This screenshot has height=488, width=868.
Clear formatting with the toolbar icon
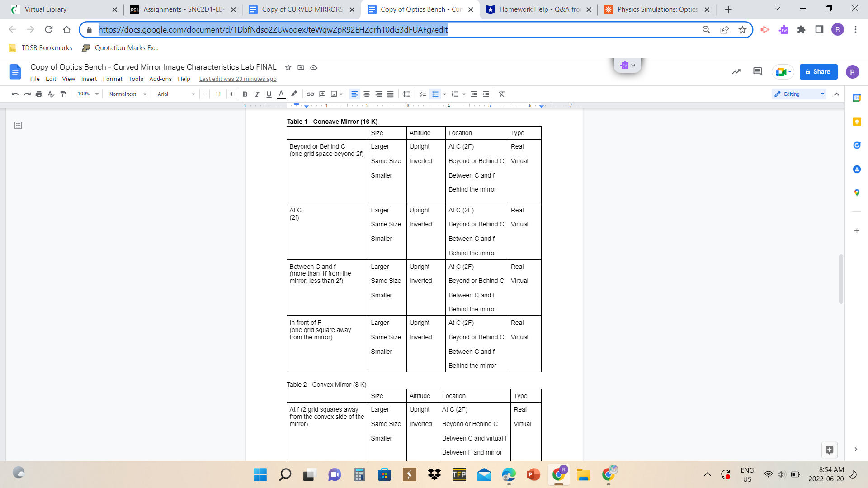coord(501,94)
